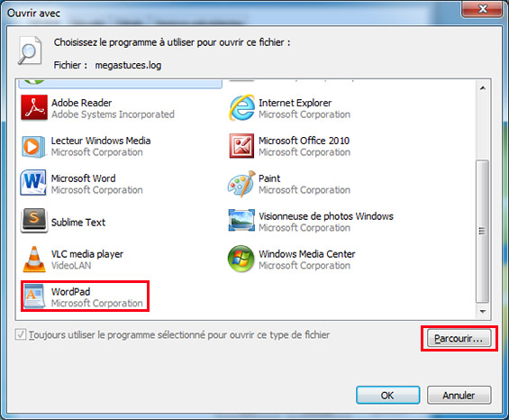This screenshot has height=420, width=509.
Task: Pick the Sublime Text icon
Action: pos(34,221)
